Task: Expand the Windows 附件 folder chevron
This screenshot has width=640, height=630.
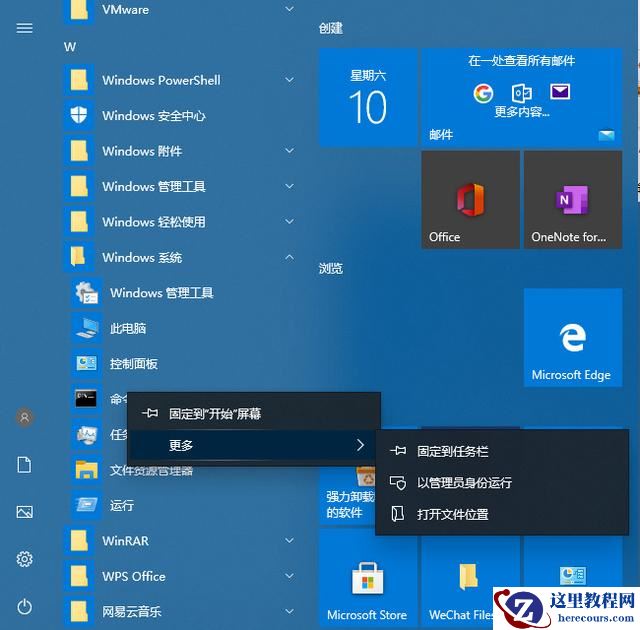Action: click(289, 151)
